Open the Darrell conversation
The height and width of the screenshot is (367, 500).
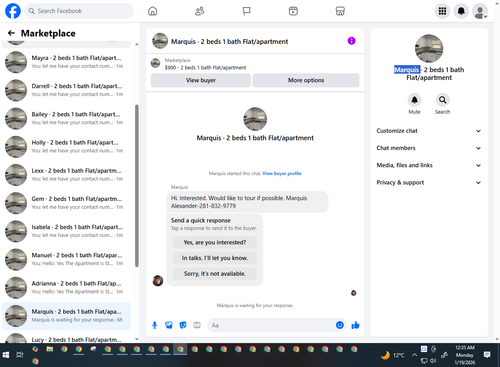[66, 90]
